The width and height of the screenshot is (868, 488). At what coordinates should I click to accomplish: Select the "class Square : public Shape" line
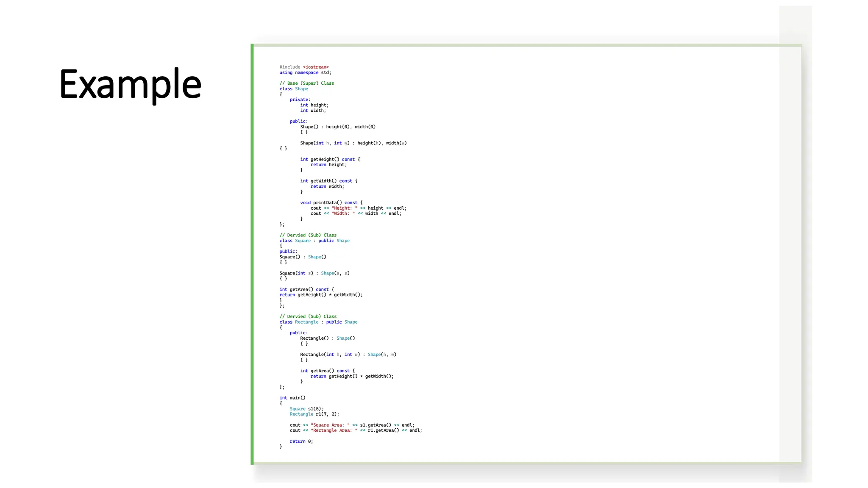(x=314, y=241)
